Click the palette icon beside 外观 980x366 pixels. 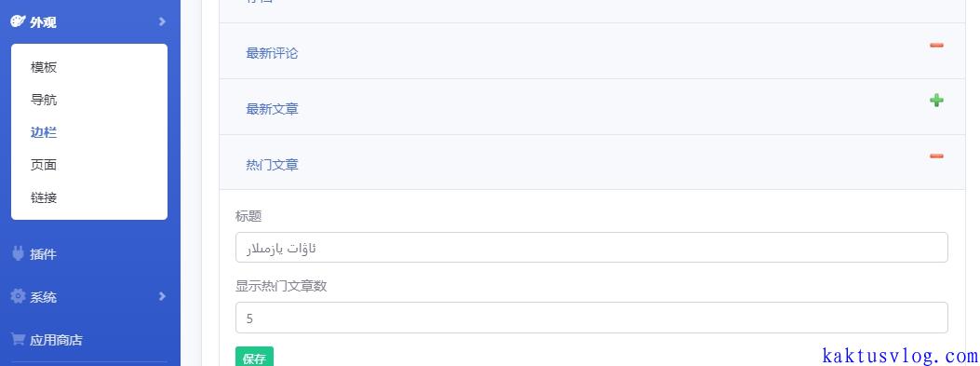18,21
